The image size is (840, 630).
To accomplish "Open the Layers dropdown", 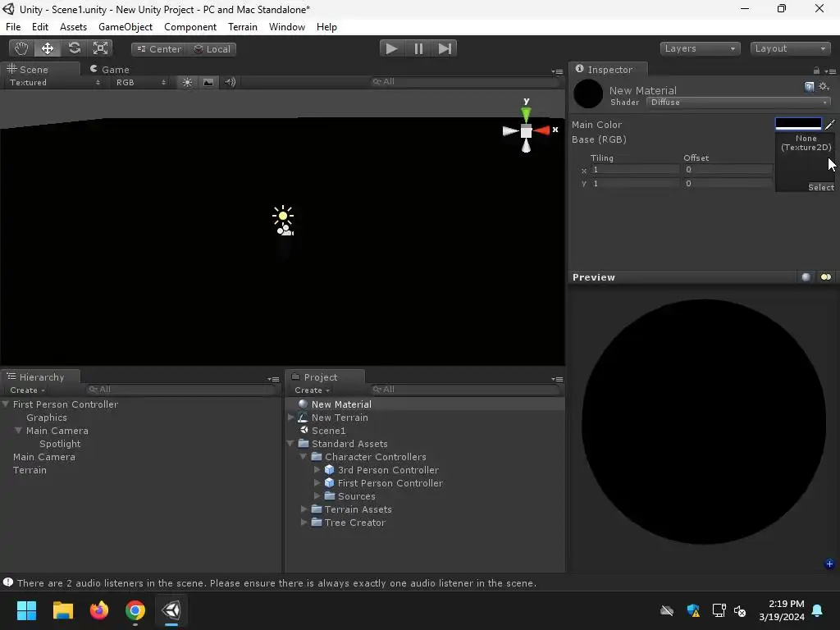I will [700, 48].
